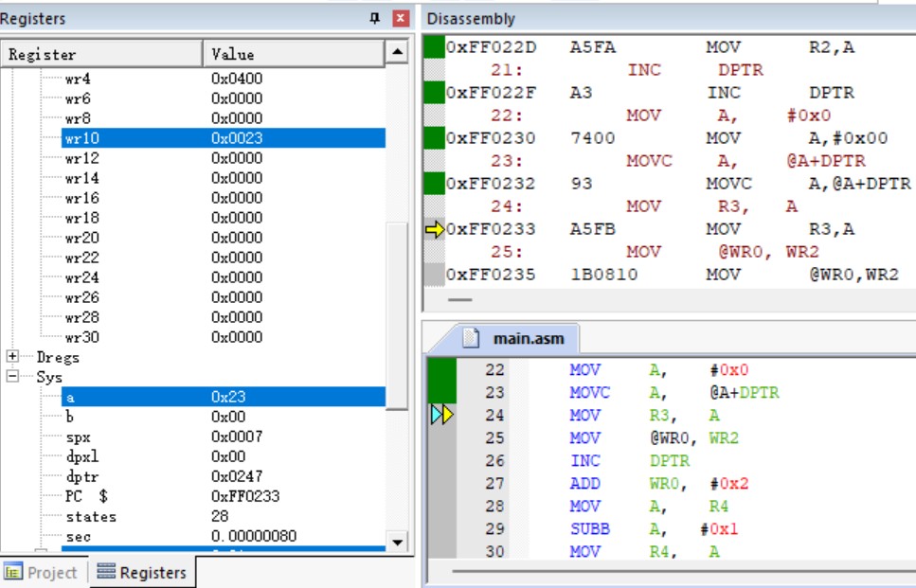
Task: Click the Value column header
Action: [294, 54]
